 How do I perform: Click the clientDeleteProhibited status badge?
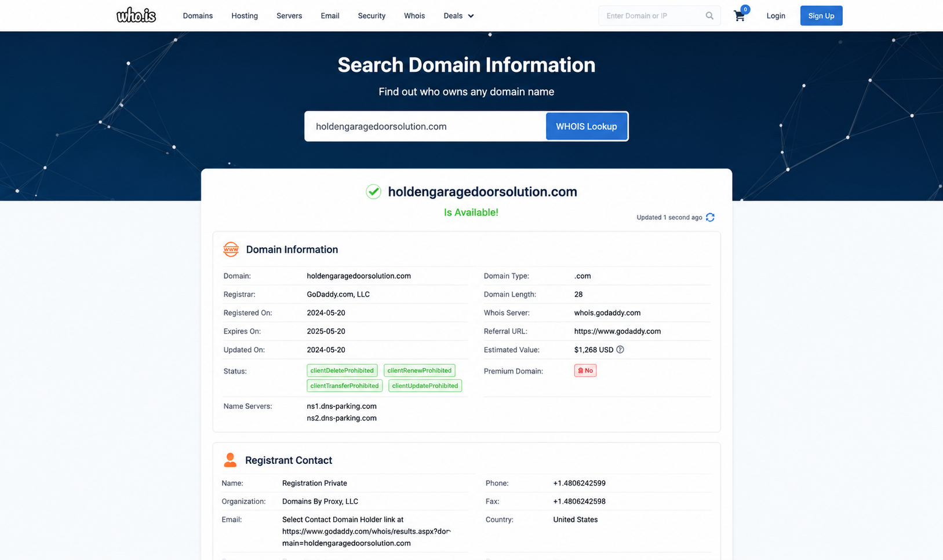click(342, 371)
